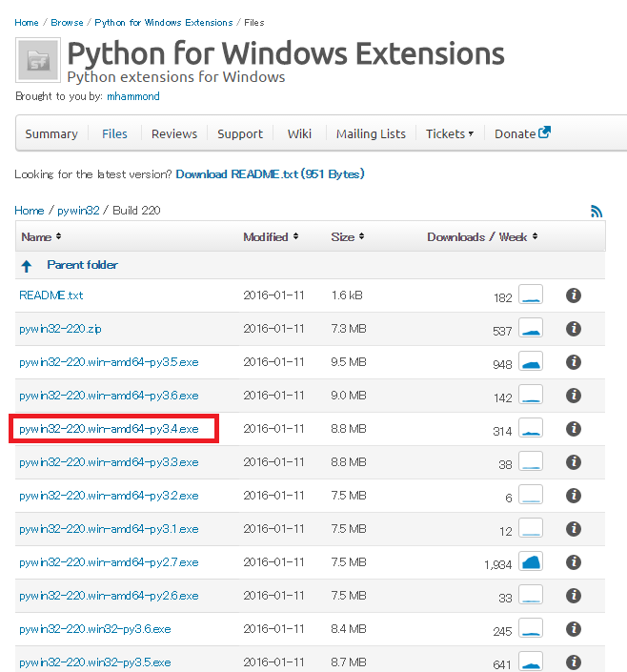Download pywin32-220.win-amd64-py2.6.exe
627x672 pixels.
pyautogui.click(x=109, y=596)
